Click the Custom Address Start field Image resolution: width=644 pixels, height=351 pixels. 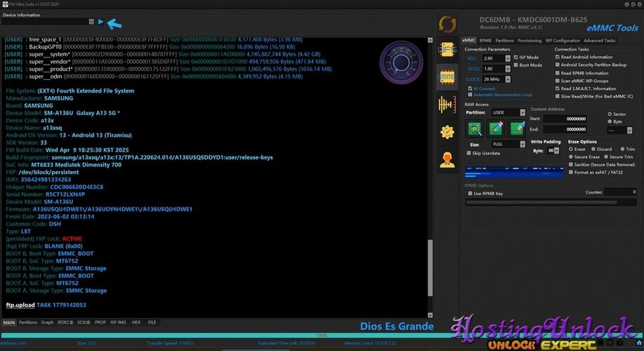565,119
